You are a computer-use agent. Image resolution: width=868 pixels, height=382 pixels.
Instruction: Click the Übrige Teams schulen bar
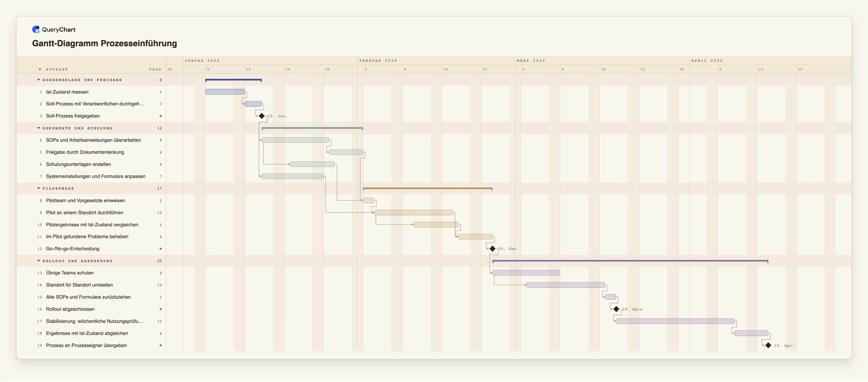[x=526, y=273]
